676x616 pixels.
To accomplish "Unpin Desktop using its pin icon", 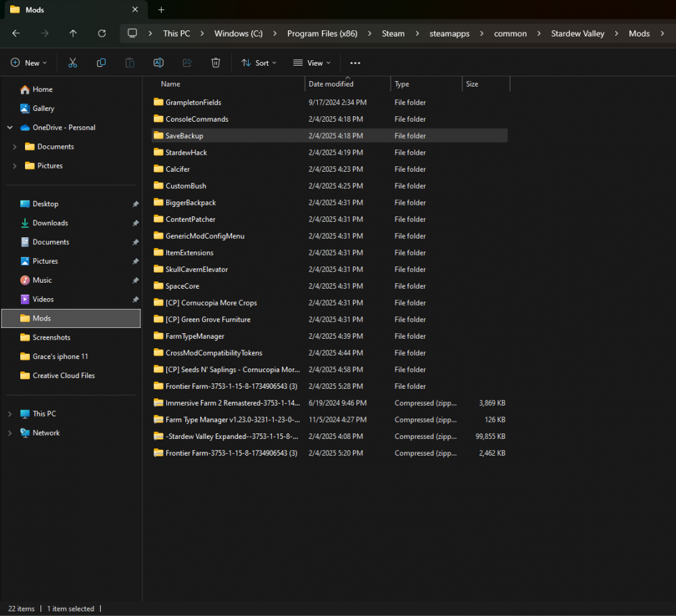I will click(x=135, y=204).
